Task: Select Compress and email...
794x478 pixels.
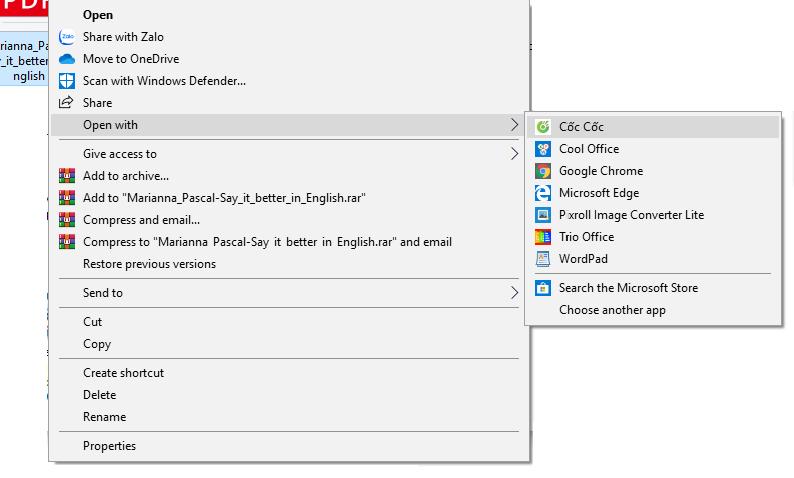Action: click(290, 220)
